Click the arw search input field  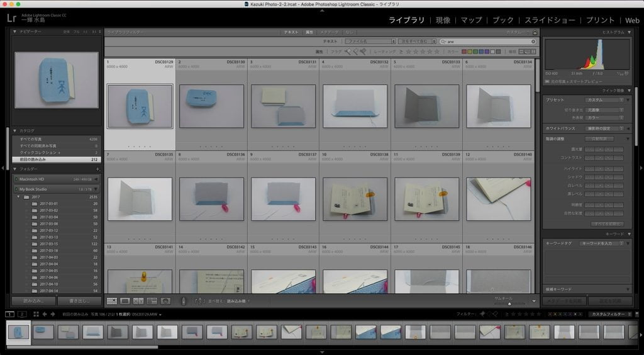tap(488, 42)
